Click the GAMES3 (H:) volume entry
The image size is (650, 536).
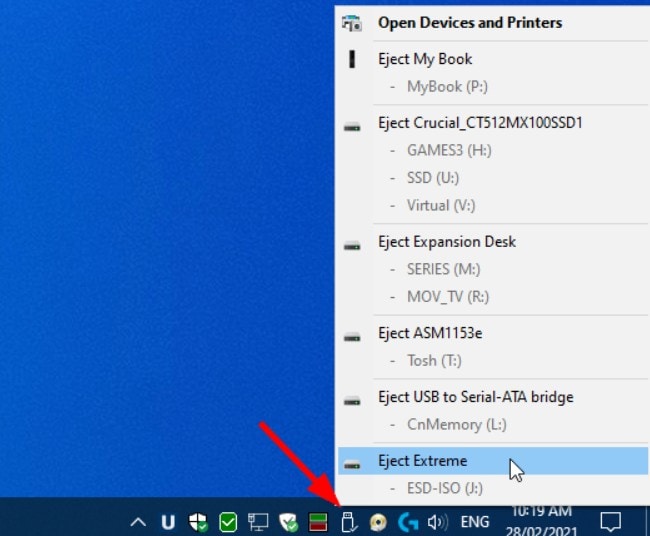tap(449, 150)
